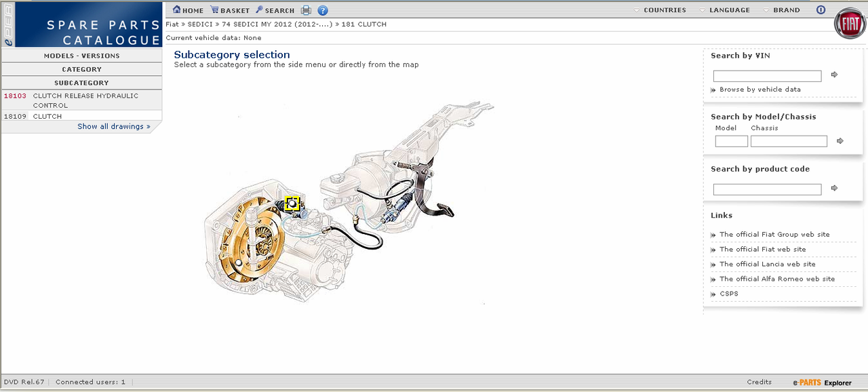Viewport: 868px width, 392px height.
Task: Click the Subcategory selection heading
Action: [232, 55]
